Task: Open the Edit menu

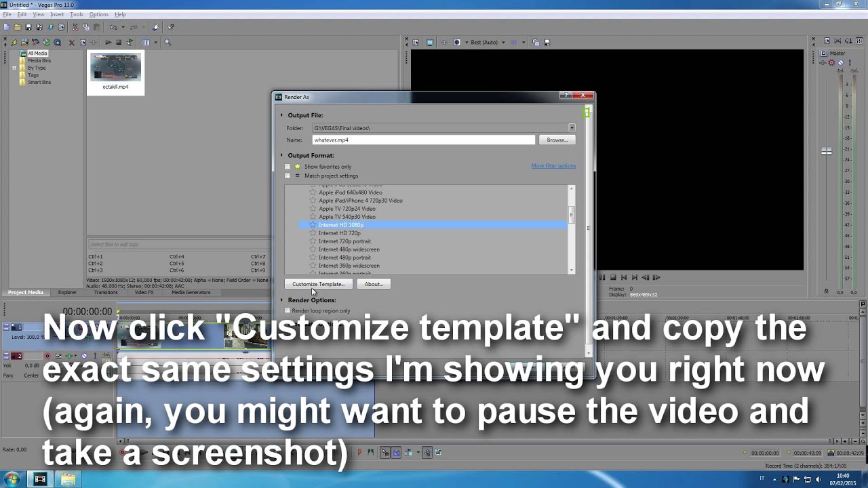Action: tap(22, 14)
